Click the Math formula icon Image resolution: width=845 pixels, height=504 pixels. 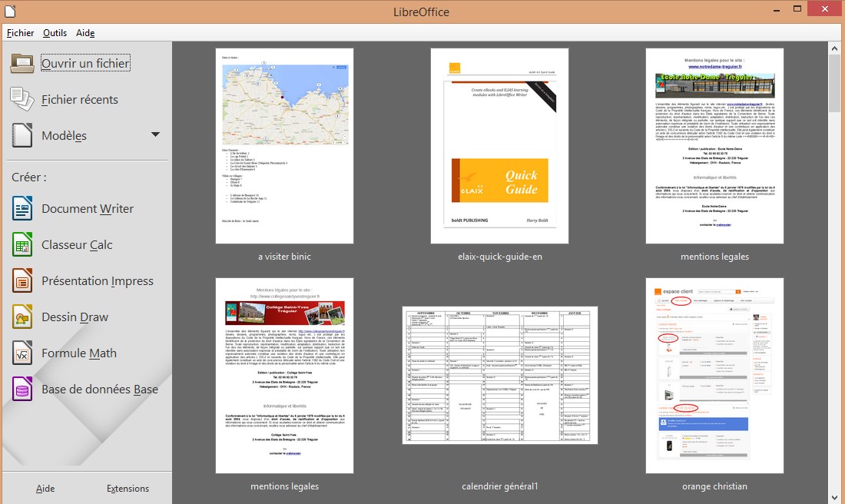click(x=22, y=353)
